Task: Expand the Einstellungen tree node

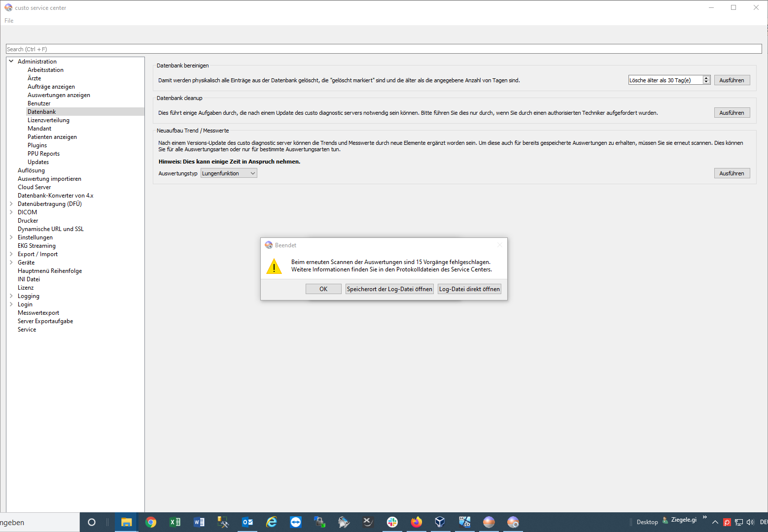Action: (x=11, y=237)
